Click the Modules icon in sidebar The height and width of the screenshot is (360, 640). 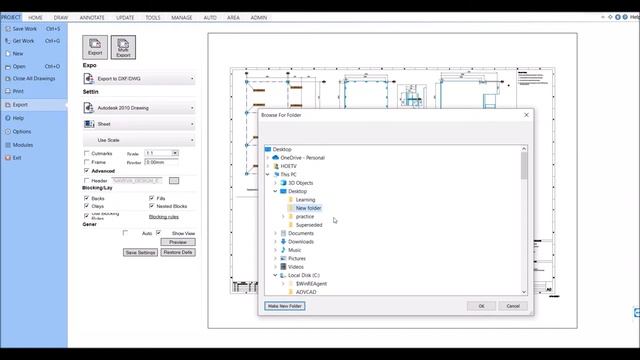tap(8, 145)
